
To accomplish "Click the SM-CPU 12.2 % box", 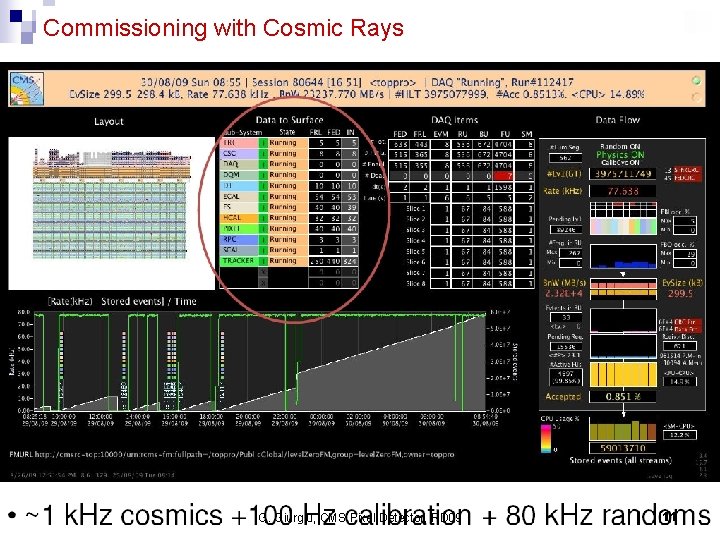I will point(680,435).
